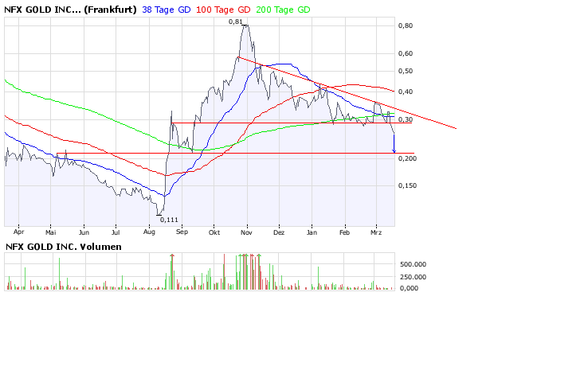Click the Okt label on time axis
Image resolution: width=588 pixels, height=378 pixels.
tap(214, 234)
